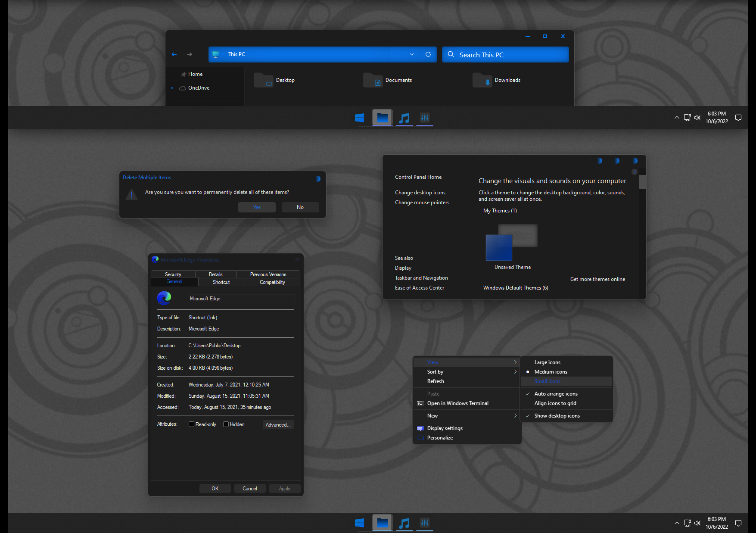Toggle Show desktop icons option
The width and height of the screenshot is (756, 533).
point(557,415)
